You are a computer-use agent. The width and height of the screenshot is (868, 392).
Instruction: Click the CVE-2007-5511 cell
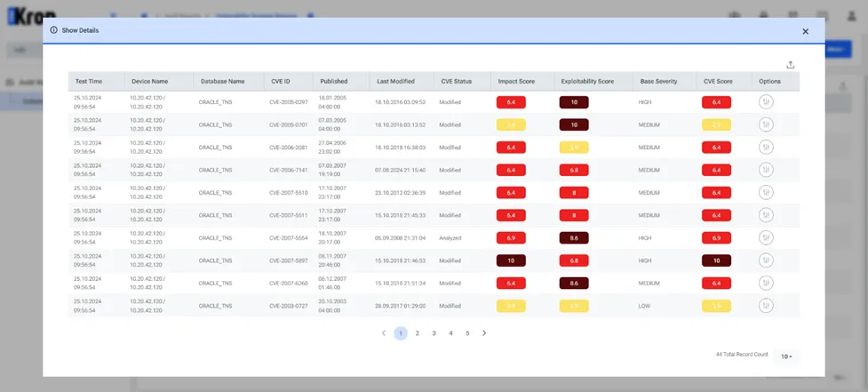pyautogui.click(x=289, y=215)
